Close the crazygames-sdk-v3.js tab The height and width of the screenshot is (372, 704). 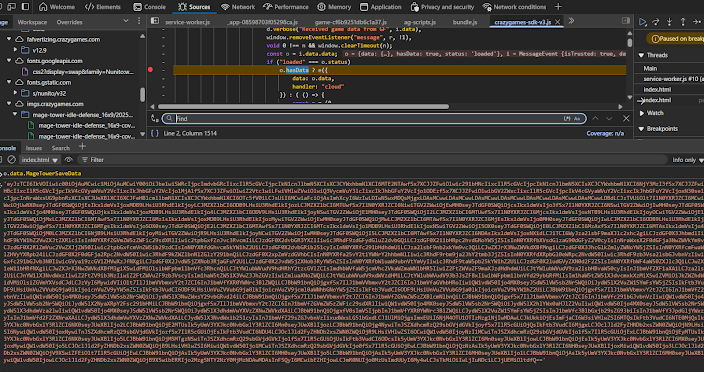tap(558, 22)
